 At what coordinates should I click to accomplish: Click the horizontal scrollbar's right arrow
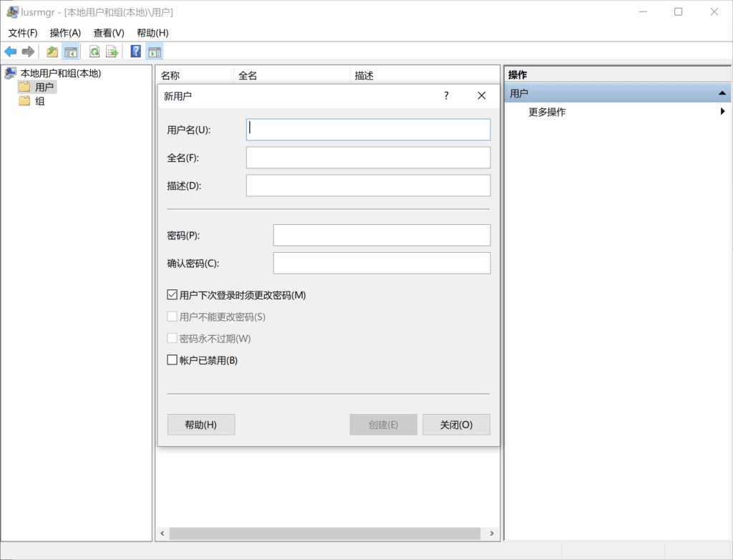point(492,533)
